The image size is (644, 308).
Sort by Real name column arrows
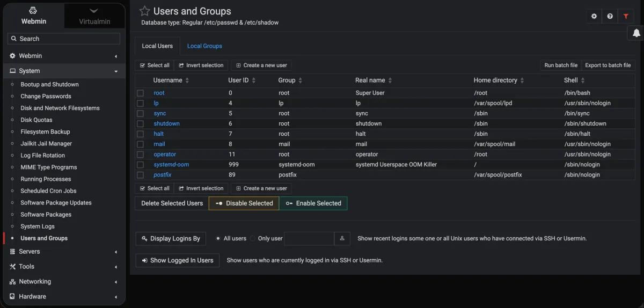point(390,80)
